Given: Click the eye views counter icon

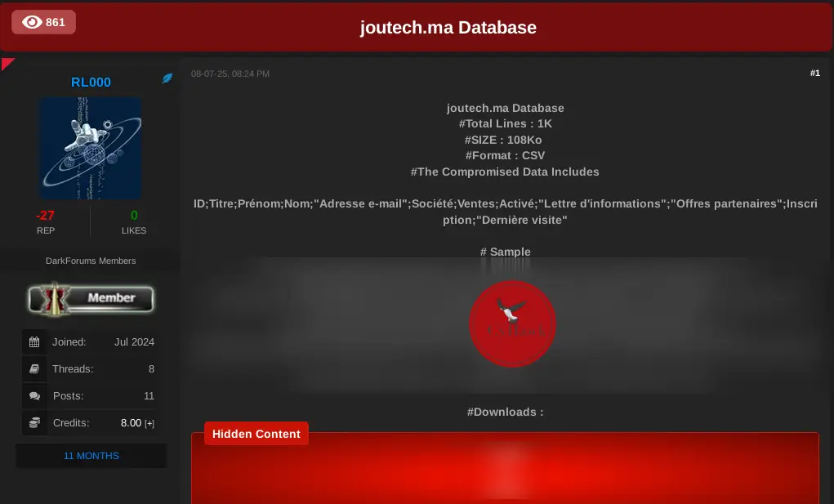Looking at the screenshot, I should (32, 22).
